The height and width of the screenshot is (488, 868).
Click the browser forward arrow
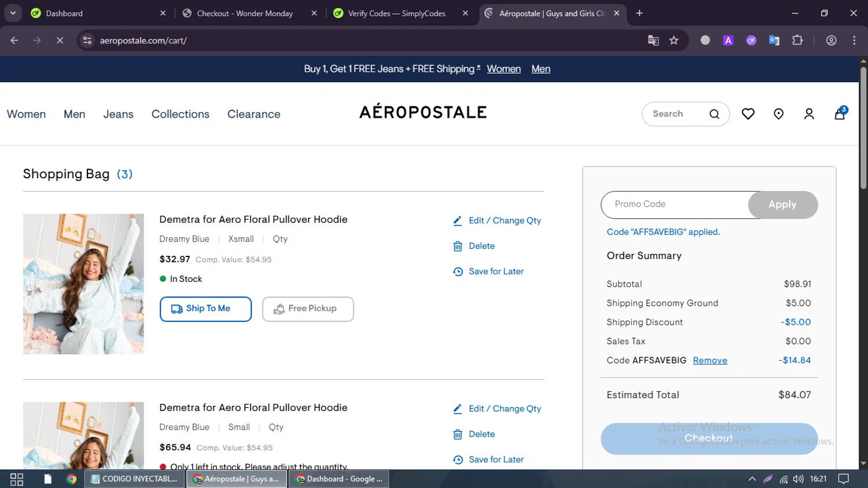pyautogui.click(x=37, y=41)
